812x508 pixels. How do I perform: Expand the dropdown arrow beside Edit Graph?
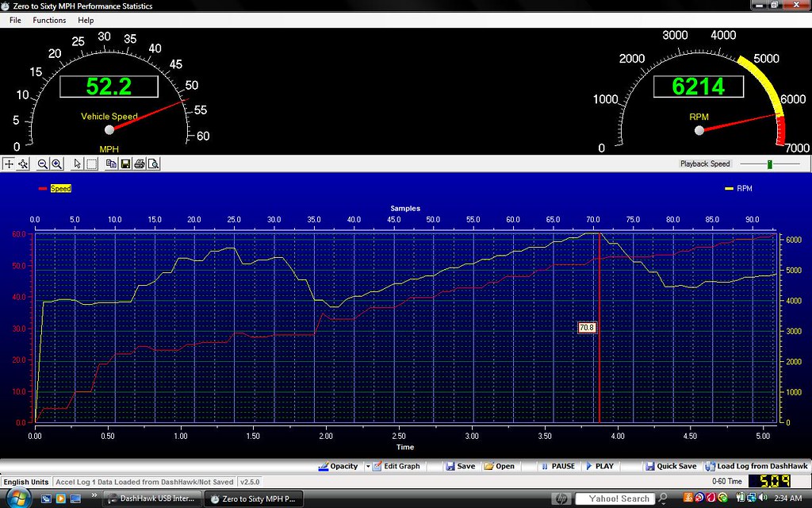[368, 466]
